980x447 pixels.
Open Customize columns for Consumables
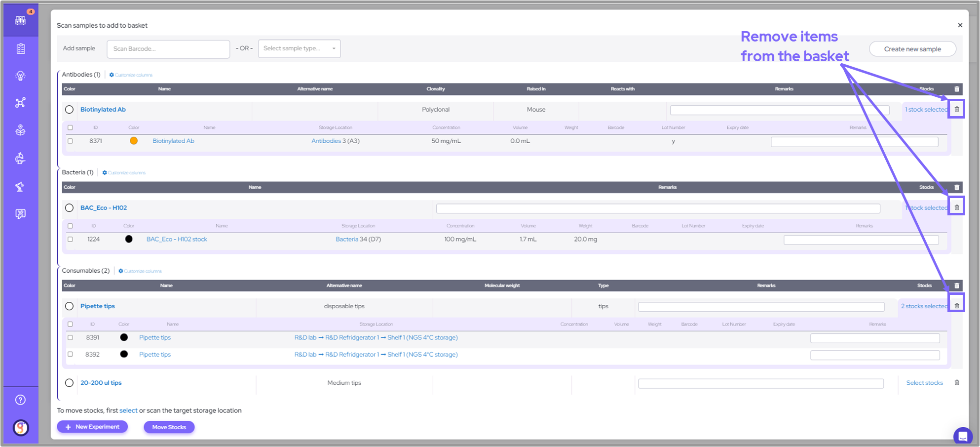[140, 271]
